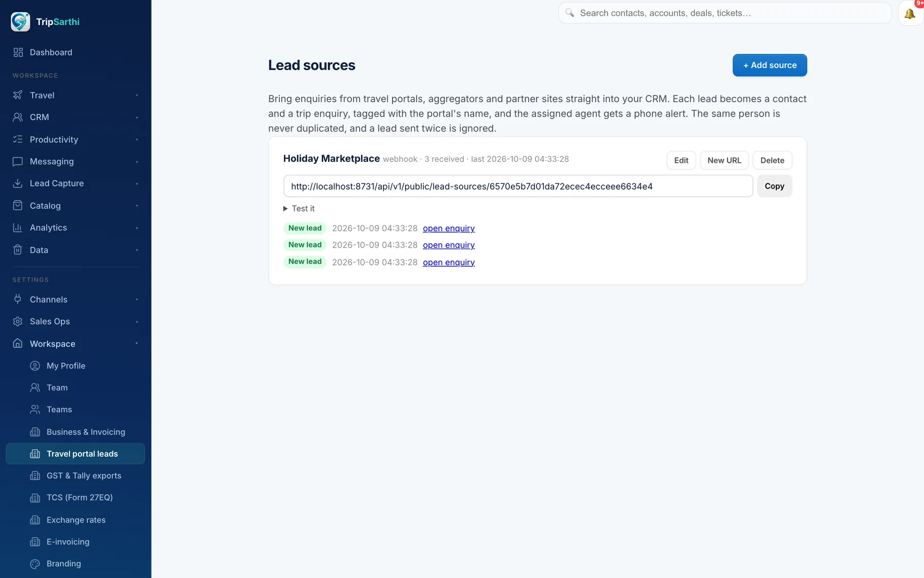Delete the Holiday Marketplace source
The width and height of the screenshot is (924, 578).
click(772, 160)
